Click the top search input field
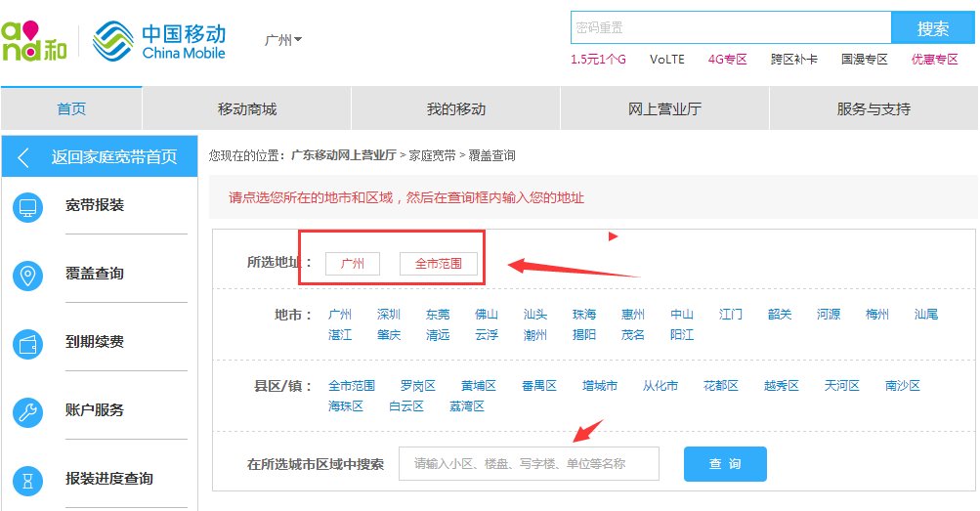Viewport: 980px width, 511px height. pos(731,28)
